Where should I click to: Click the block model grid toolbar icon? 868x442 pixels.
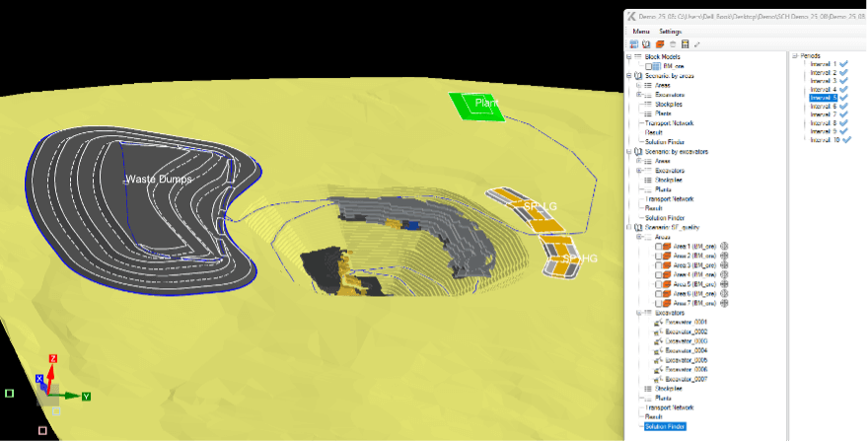coord(633,44)
